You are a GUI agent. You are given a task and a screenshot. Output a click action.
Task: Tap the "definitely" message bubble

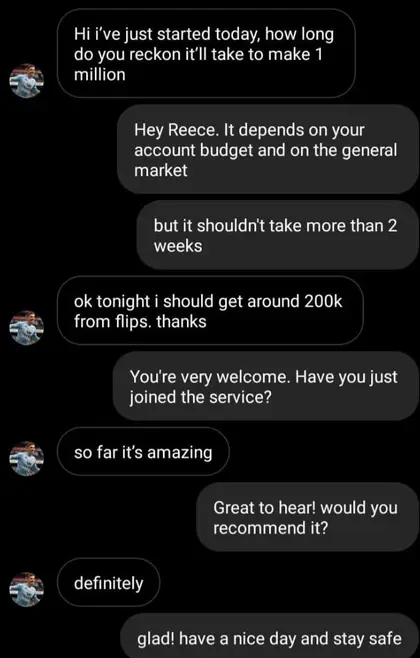(108, 582)
